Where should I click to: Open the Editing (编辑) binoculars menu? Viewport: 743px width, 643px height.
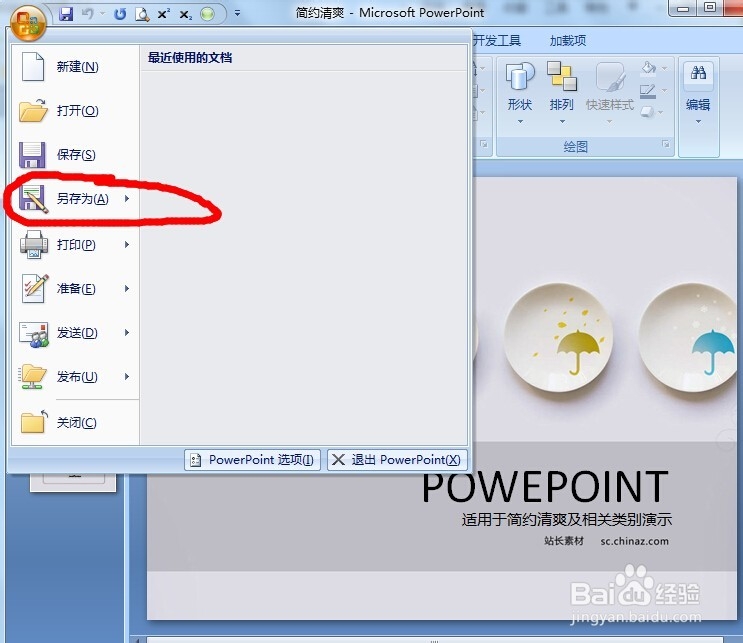[698, 93]
